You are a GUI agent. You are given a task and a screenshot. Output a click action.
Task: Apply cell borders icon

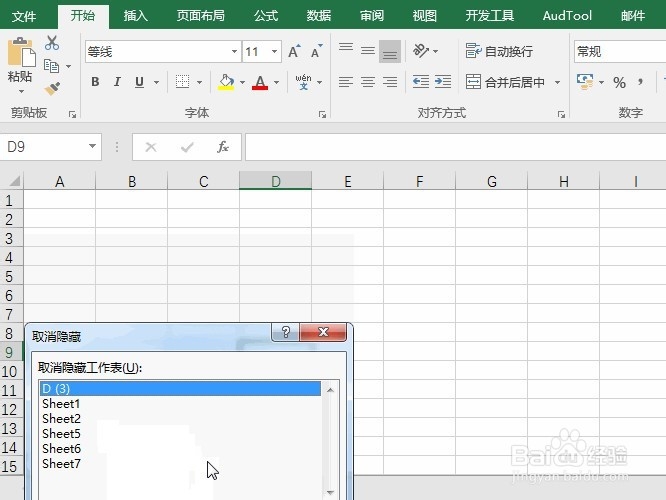(x=183, y=82)
